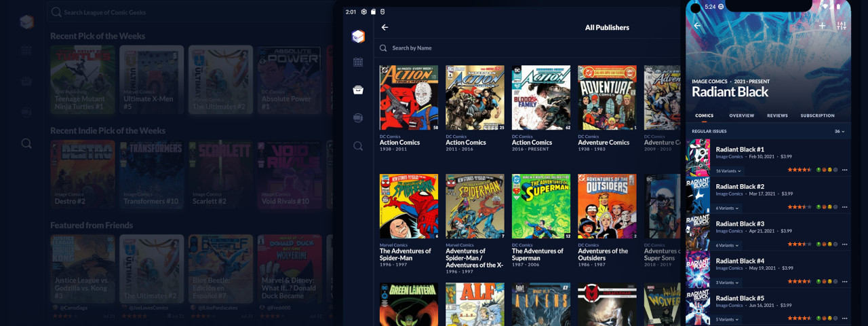Select the collection box icon in tablet sidebar
Screen dimensions: 868x326
coord(358,90)
